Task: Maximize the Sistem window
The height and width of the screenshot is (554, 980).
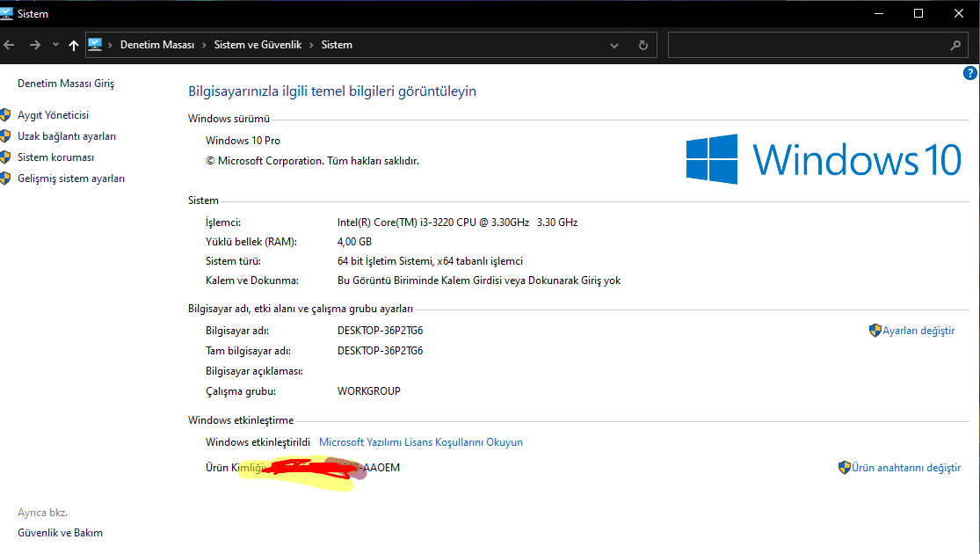Action: (918, 13)
